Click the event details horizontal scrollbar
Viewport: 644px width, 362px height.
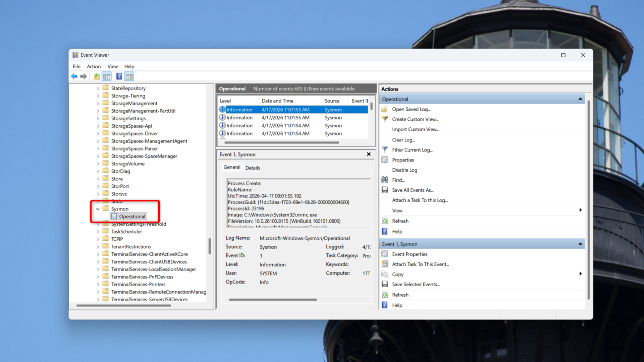coord(273,300)
